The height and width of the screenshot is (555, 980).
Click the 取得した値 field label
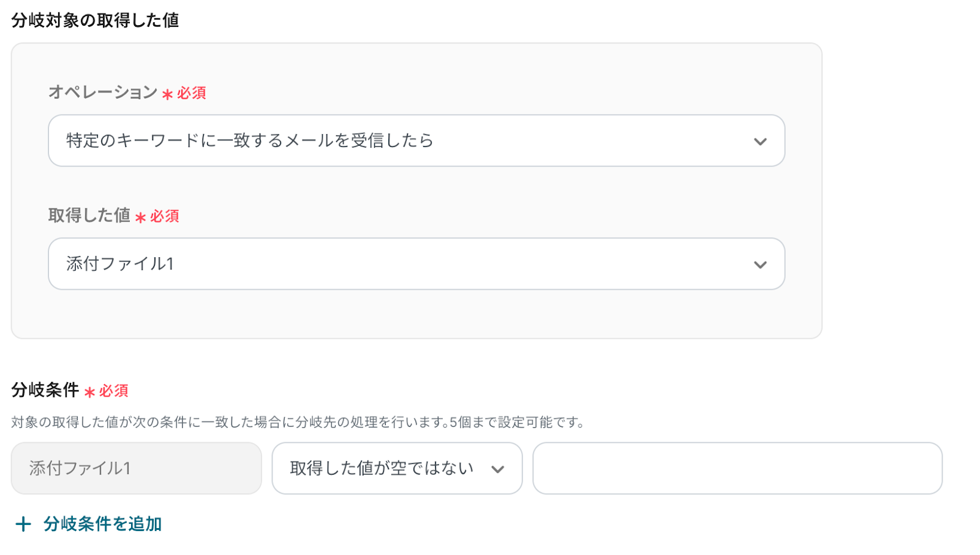89,216
